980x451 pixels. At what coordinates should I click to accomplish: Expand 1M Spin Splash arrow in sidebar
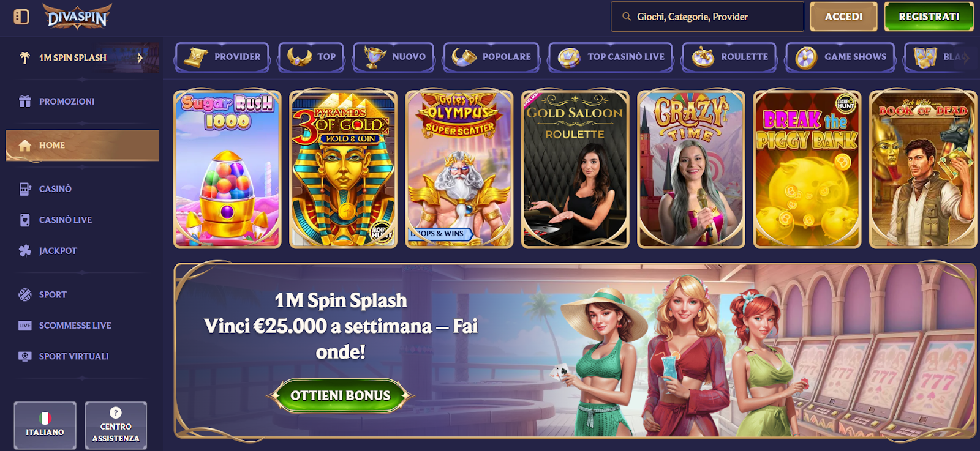point(140,58)
